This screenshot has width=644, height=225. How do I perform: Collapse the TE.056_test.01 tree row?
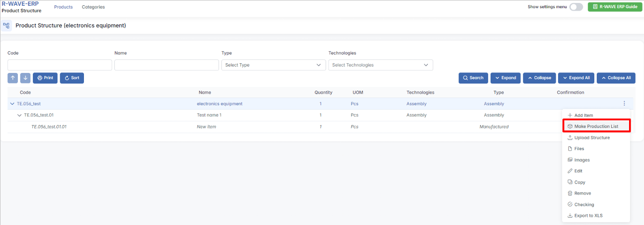point(19,115)
